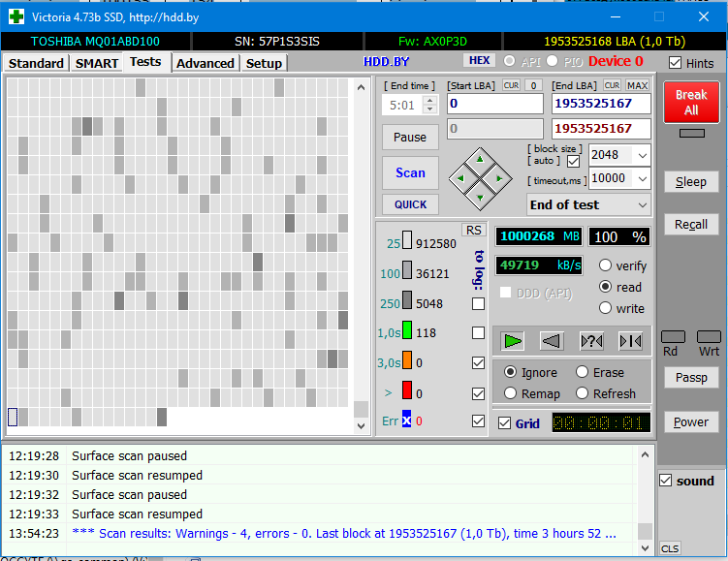Select the Tests tab
Viewport: 728px width, 561px height.
[145, 62]
